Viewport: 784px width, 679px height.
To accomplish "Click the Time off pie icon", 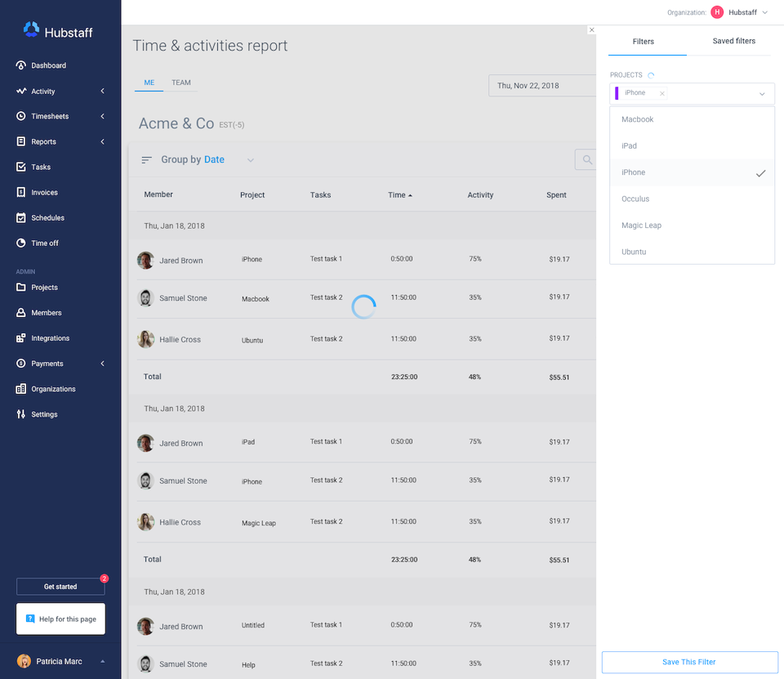I will (x=21, y=243).
